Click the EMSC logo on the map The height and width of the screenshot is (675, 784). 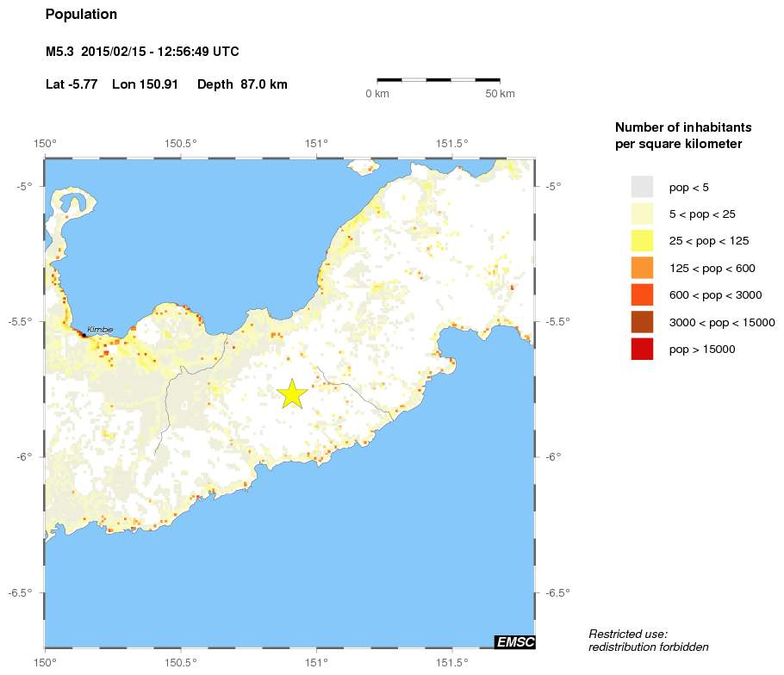[x=514, y=641]
